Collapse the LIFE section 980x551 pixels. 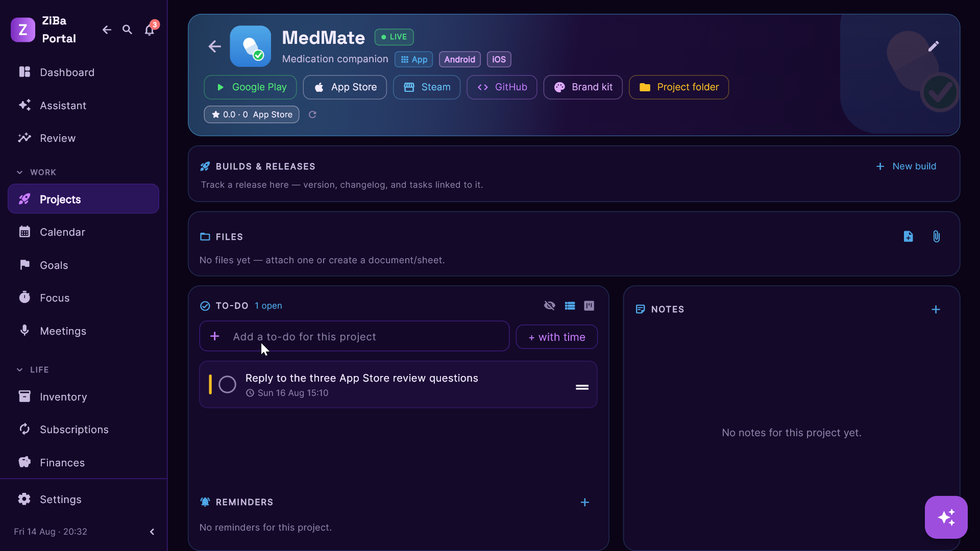(x=19, y=370)
